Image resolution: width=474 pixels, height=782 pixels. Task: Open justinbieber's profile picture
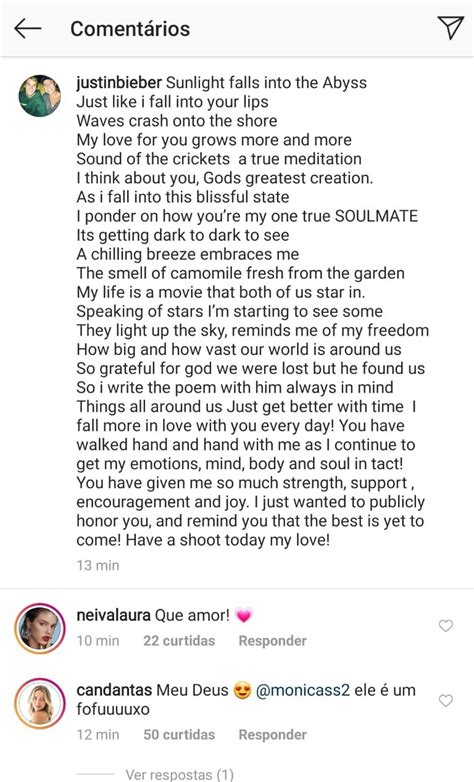tap(40, 96)
